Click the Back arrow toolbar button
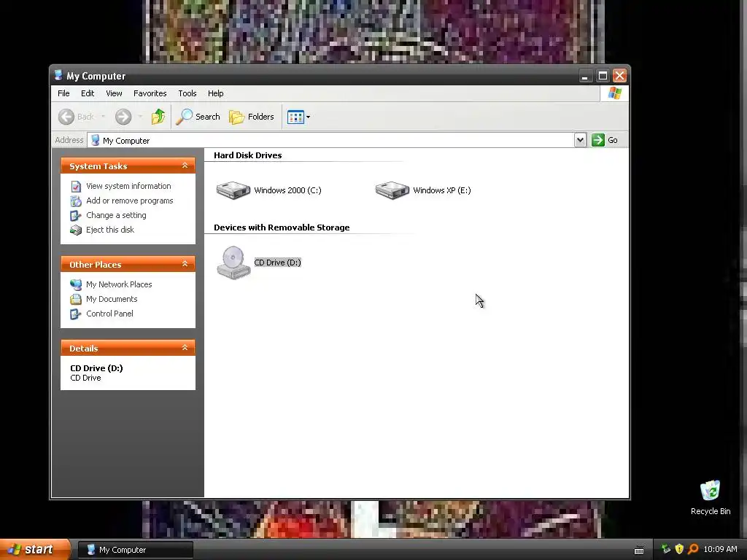747x560 pixels. 66,117
